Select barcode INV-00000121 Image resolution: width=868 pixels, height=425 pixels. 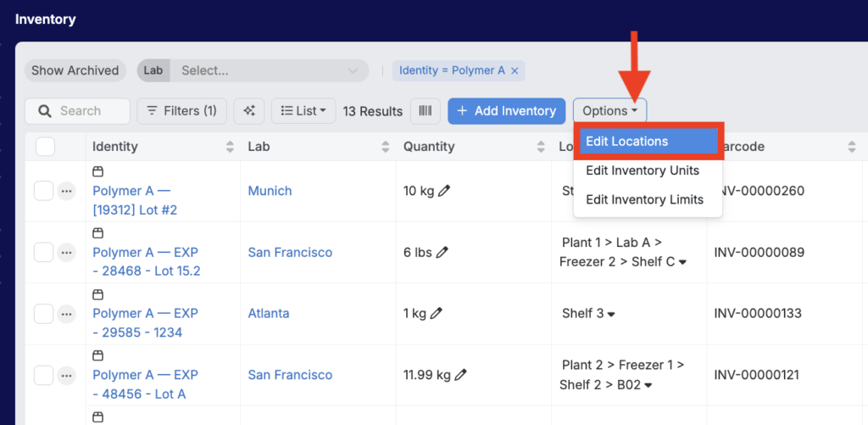pyautogui.click(x=757, y=375)
